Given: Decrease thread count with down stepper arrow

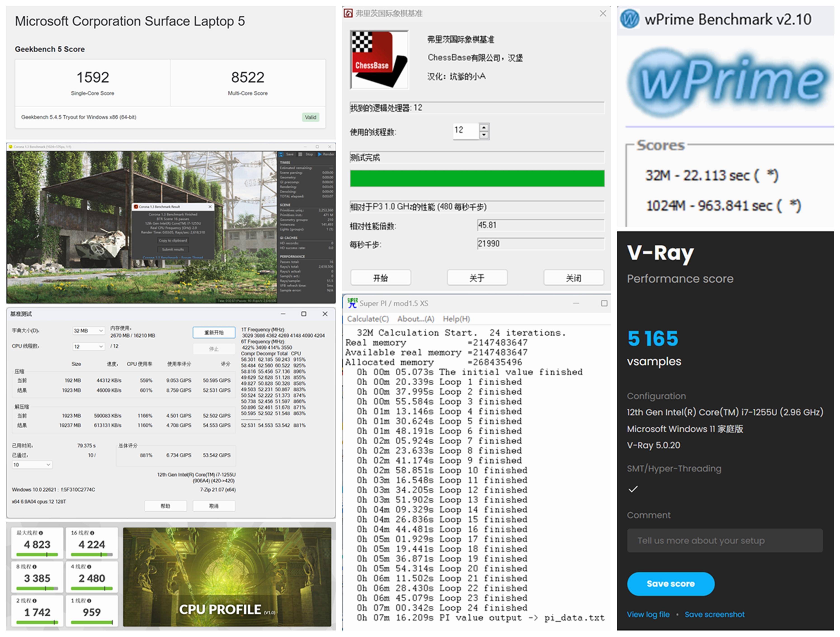Looking at the screenshot, I should pos(484,135).
